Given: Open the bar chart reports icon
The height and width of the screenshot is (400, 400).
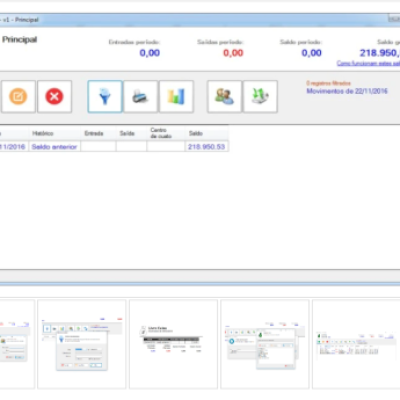Looking at the screenshot, I should coord(176,97).
